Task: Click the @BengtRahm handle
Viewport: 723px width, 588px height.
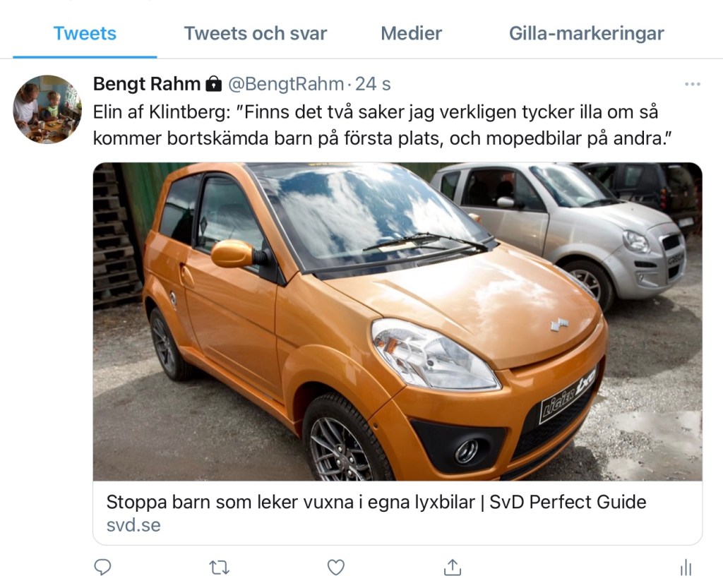Action: point(285,85)
